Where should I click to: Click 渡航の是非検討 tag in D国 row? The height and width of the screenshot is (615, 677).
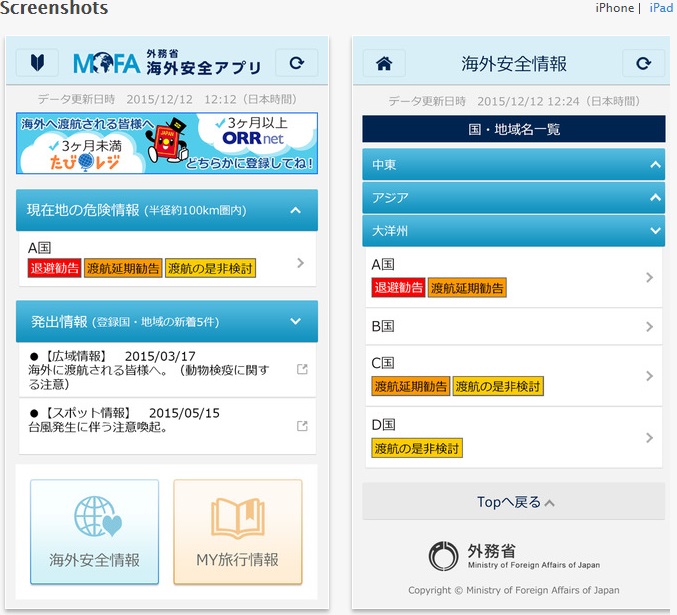pos(417,448)
